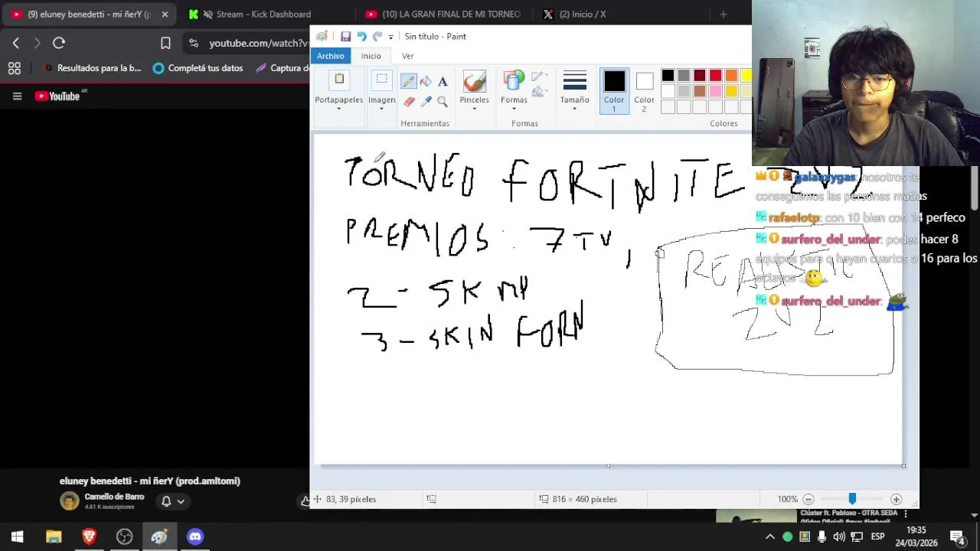This screenshot has height=551, width=980.
Task: Pick the pink color swatch
Action: [715, 91]
